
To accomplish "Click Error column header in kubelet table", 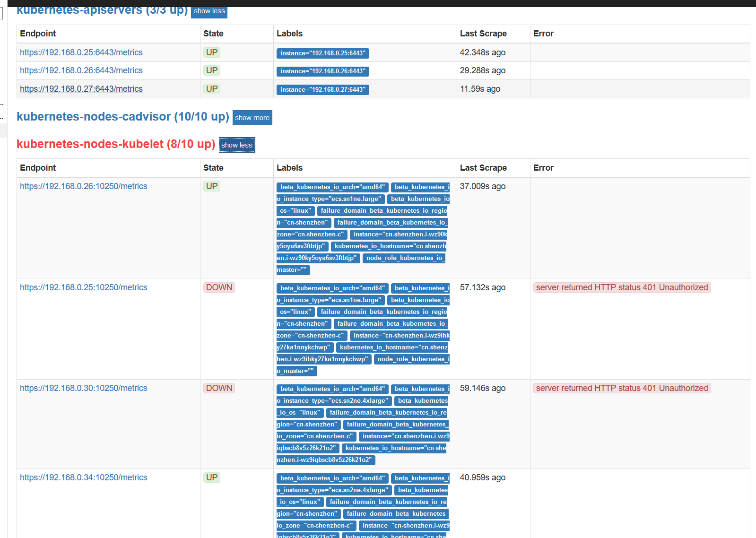I will click(543, 168).
